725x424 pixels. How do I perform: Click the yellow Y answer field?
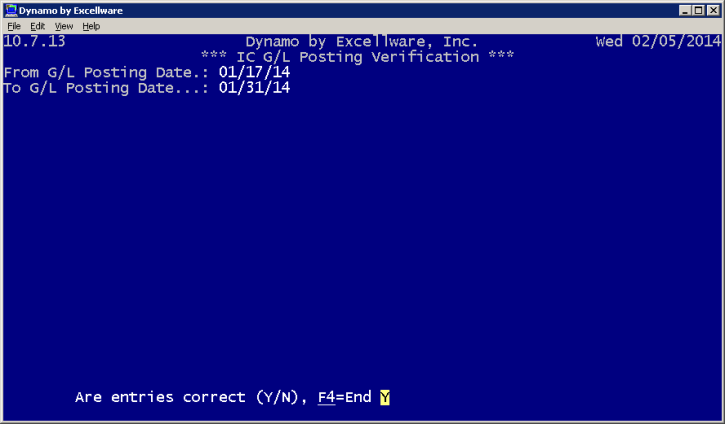[x=385, y=397]
